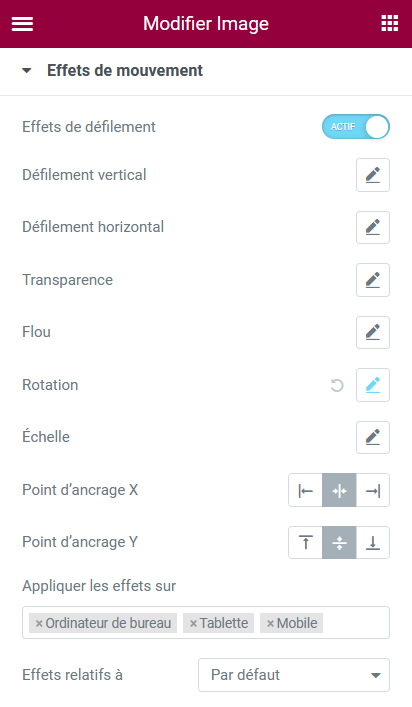Open Transparence edit pencil
Screen dimensions: 412x707
[373, 280]
